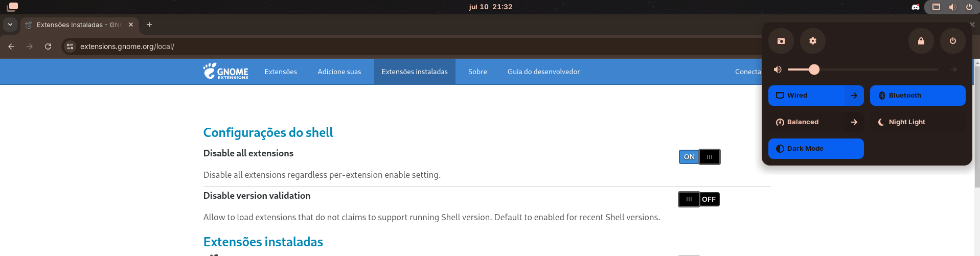
Task: Toggle the Disable all extensions switch
Action: coord(699,157)
